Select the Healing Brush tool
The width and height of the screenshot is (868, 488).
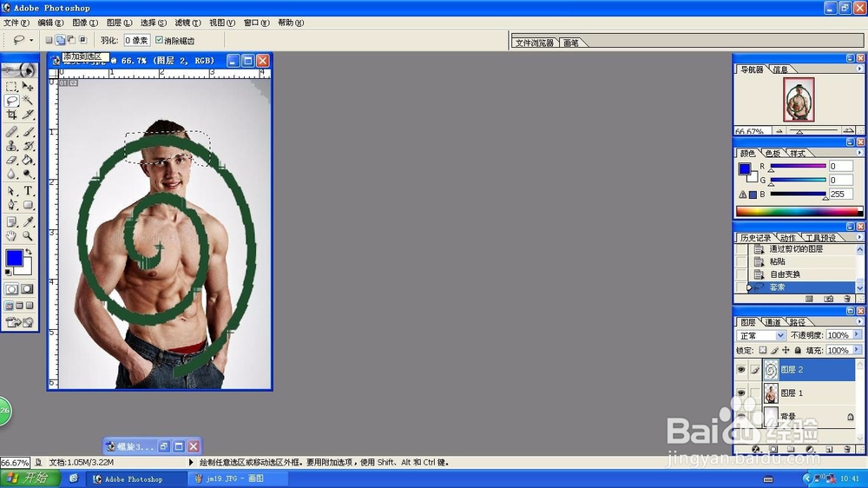coord(11,132)
